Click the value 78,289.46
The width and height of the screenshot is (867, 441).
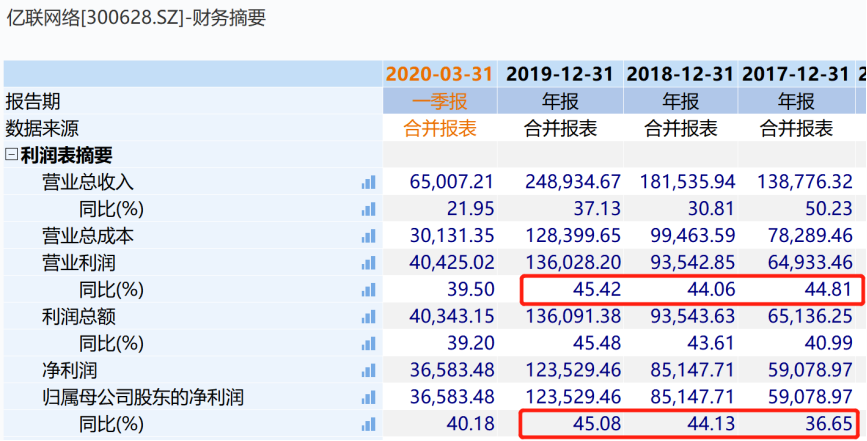point(809,236)
